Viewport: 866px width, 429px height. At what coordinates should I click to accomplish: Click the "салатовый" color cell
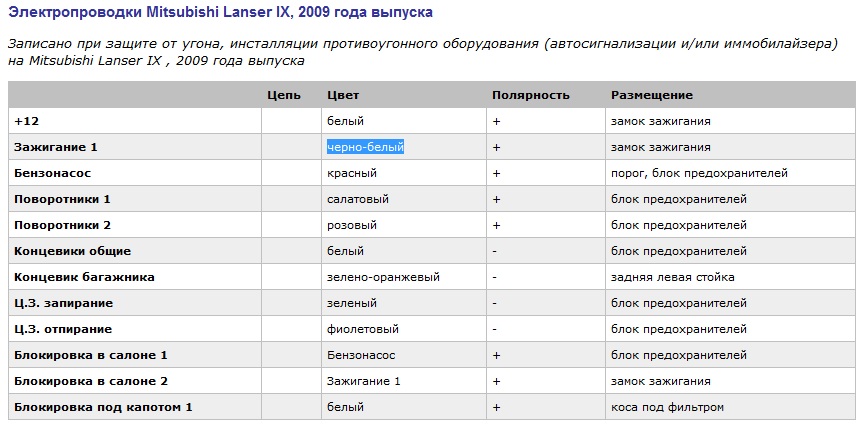[356, 199]
